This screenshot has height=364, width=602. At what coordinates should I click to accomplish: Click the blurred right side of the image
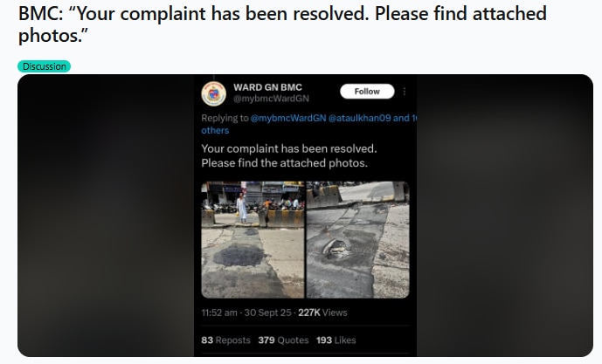[505, 216]
